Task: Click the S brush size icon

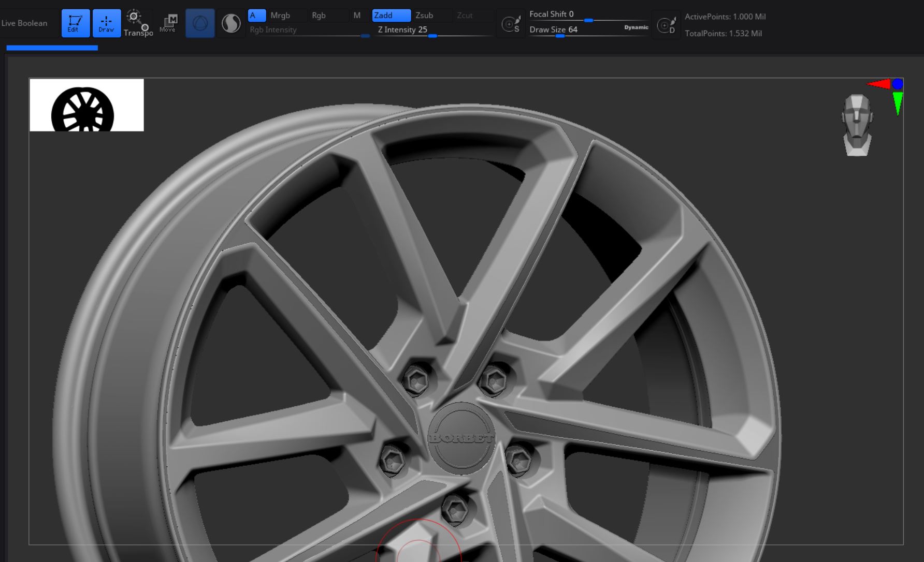Action: 511,24
